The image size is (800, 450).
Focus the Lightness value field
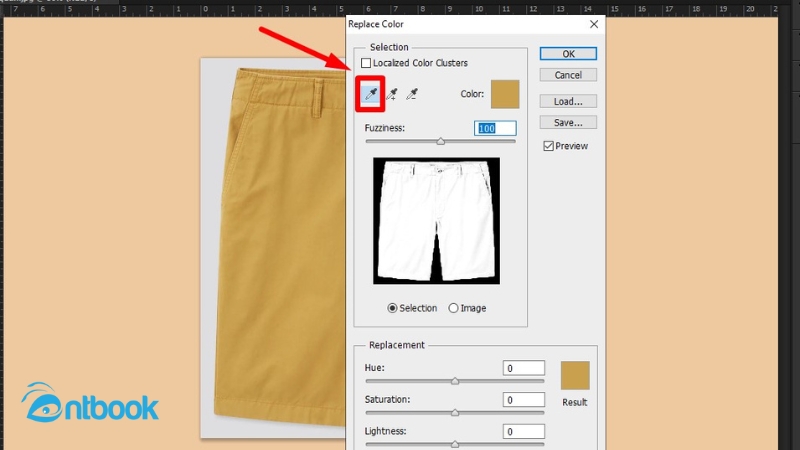[x=523, y=431]
